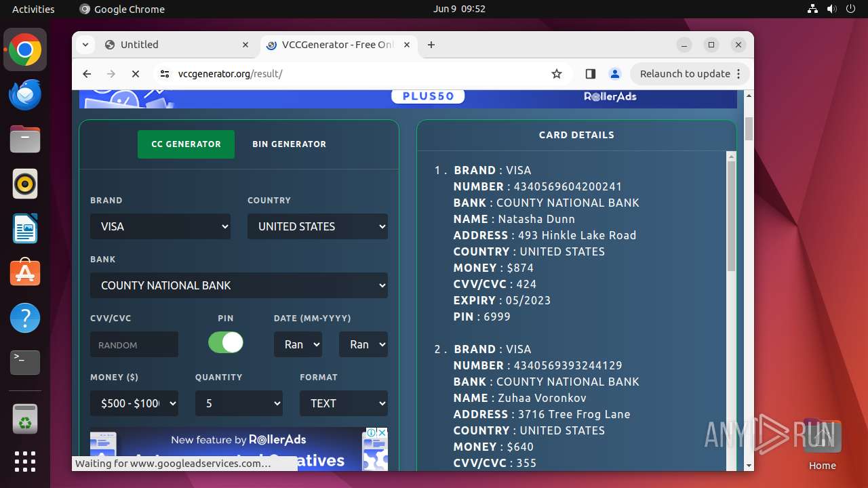Select the VCCGenerator browser tab
The width and height of the screenshot is (868, 488).
338,45
